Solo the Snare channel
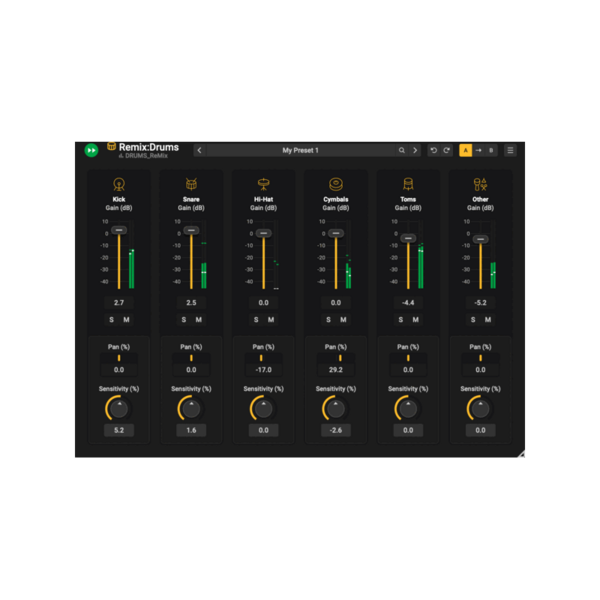This screenshot has height=600, width=600. click(x=184, y=320)
